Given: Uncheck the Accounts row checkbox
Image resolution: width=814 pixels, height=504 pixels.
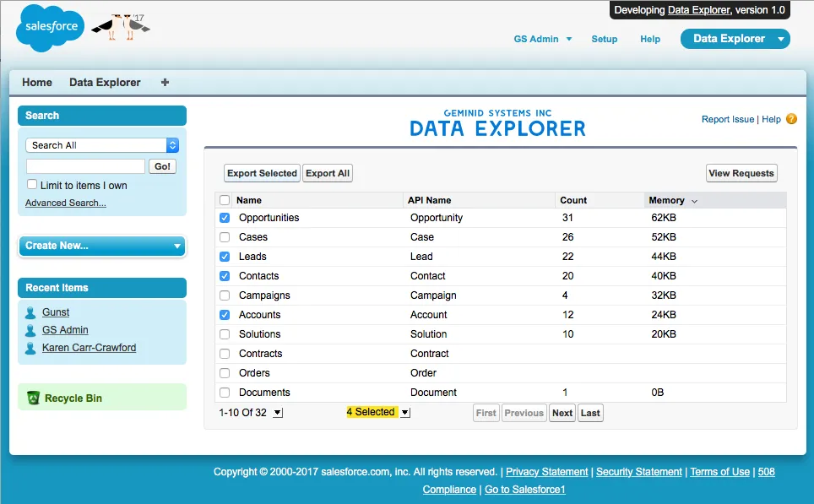Looking at the screenshot, I should (225, 315).
